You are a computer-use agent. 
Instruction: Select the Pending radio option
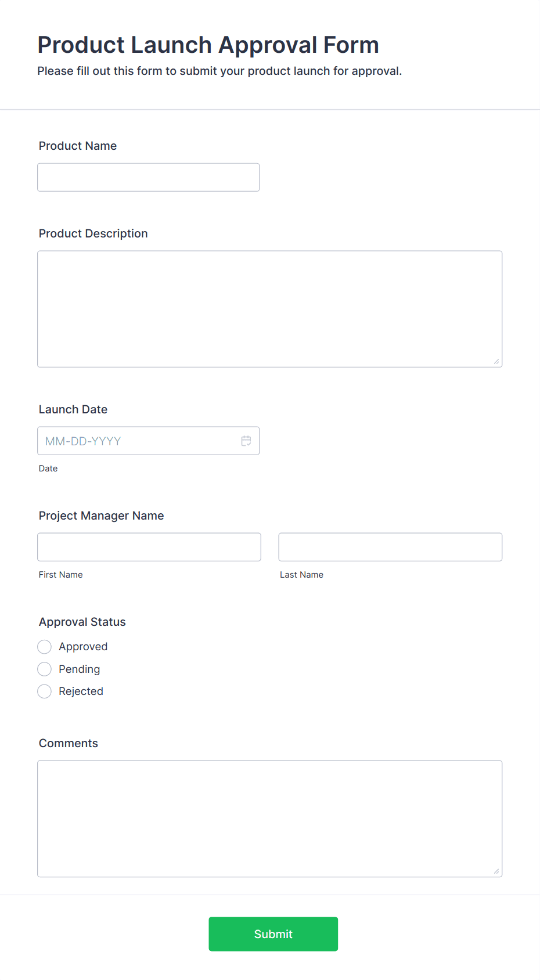point(44,669)
